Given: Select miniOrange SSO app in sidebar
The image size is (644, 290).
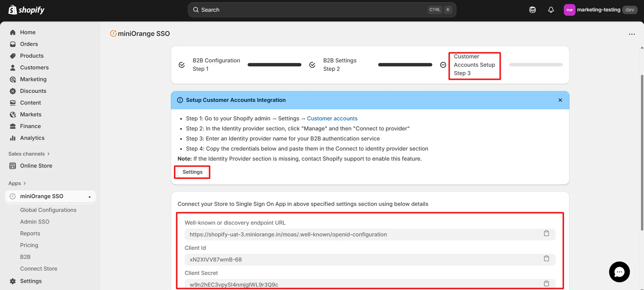Looking at the screenshot, I should (x=50, y=196).
